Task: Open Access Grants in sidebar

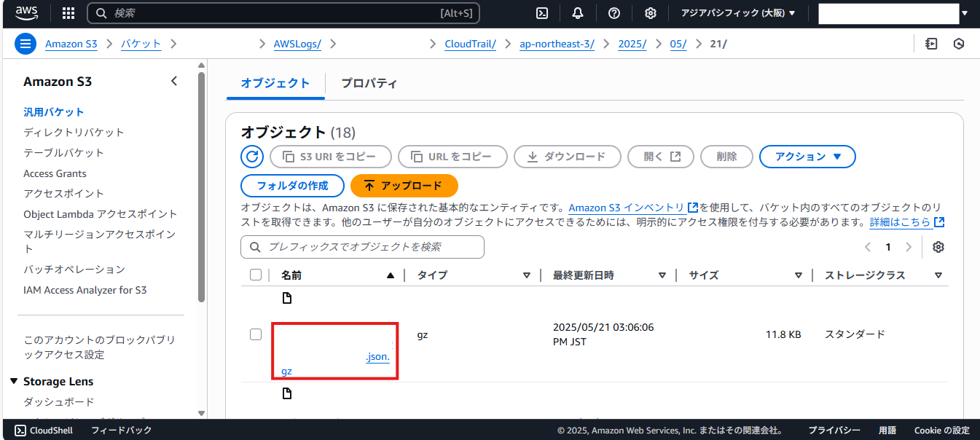Action: (55, 173)
